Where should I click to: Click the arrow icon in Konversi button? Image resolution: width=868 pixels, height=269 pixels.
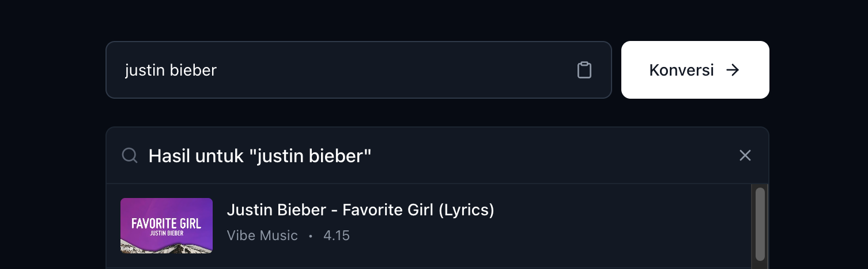pyautogui.click(x=733, y=70)
